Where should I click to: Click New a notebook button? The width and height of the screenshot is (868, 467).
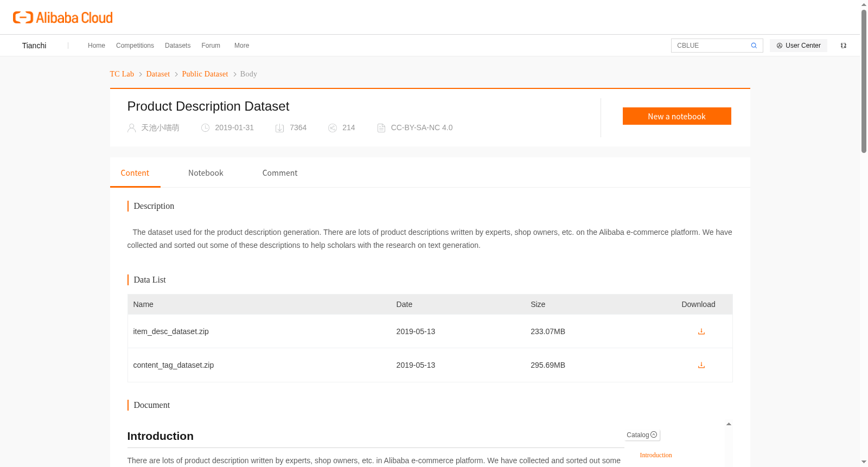tap(677, 116)
